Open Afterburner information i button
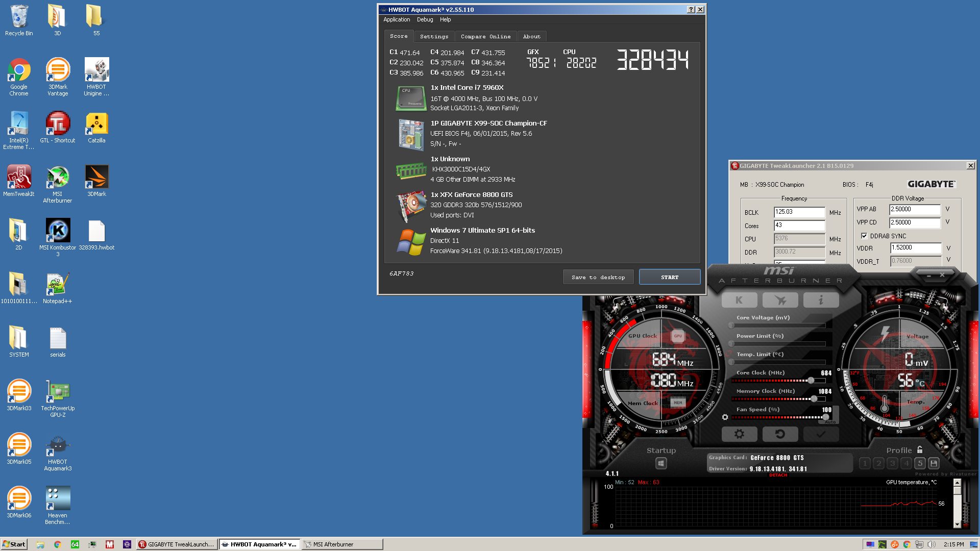The width and height of the screenshot is (980, 551). pyautogui.click(x=821, y=300)
